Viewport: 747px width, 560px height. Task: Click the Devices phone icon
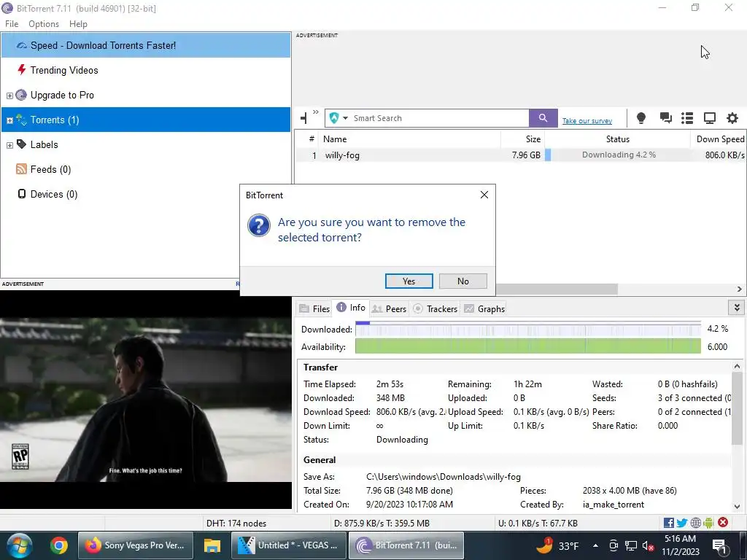[21, 194]
